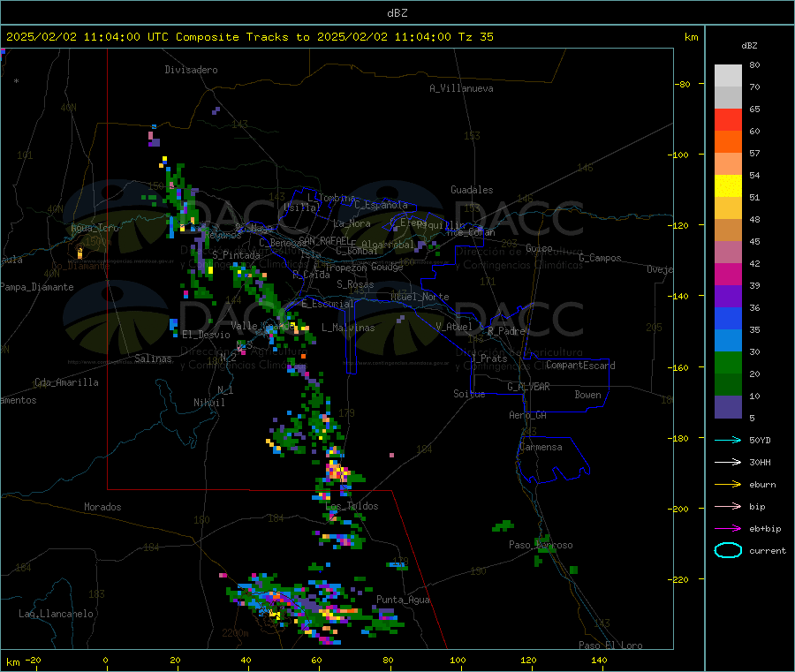Select the purple 36-39 dBZ swatch
This screenshot has height=672, width=795.
(728, 297)
